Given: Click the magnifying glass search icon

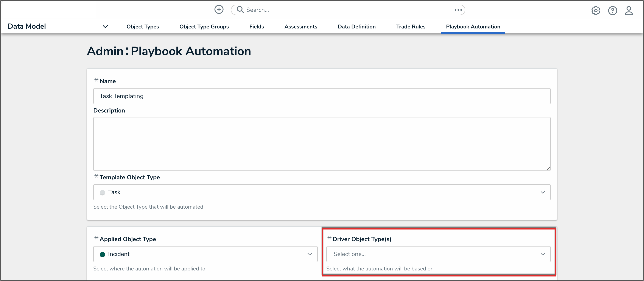Looking at the screenshot, I should (240, 9).
